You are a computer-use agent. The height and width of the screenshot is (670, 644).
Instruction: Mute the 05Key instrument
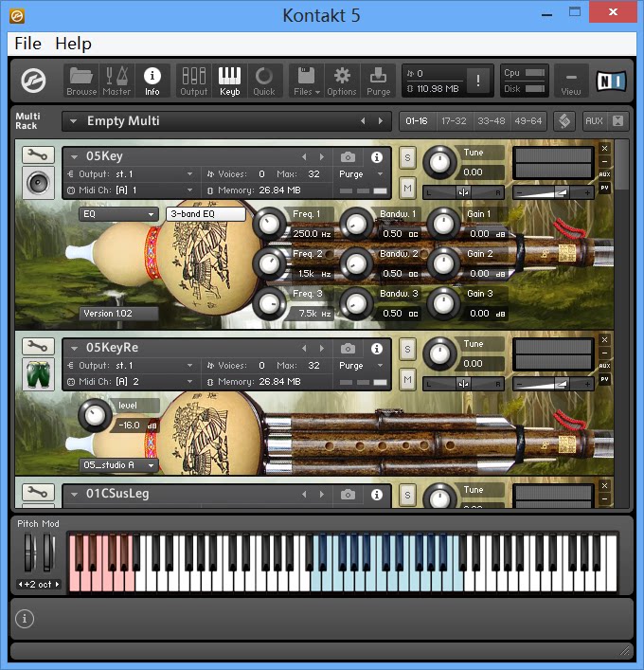(407, 188)
